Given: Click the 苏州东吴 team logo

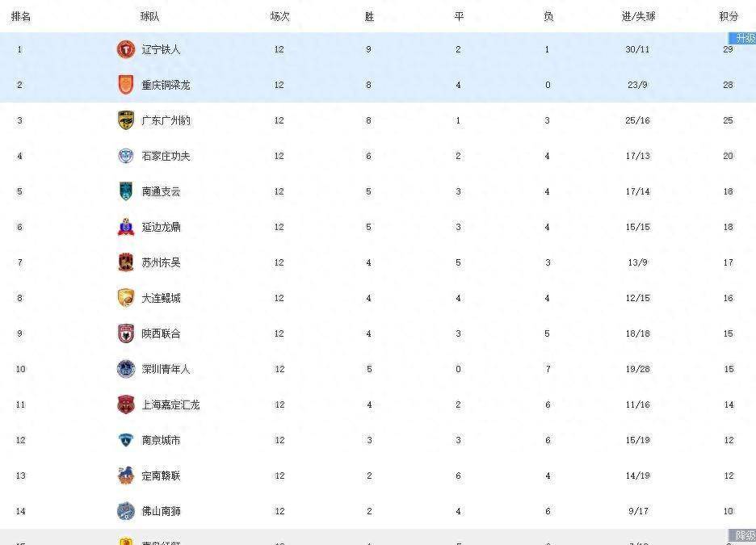Looking at the screenshot, I should [x=125, y=262].
